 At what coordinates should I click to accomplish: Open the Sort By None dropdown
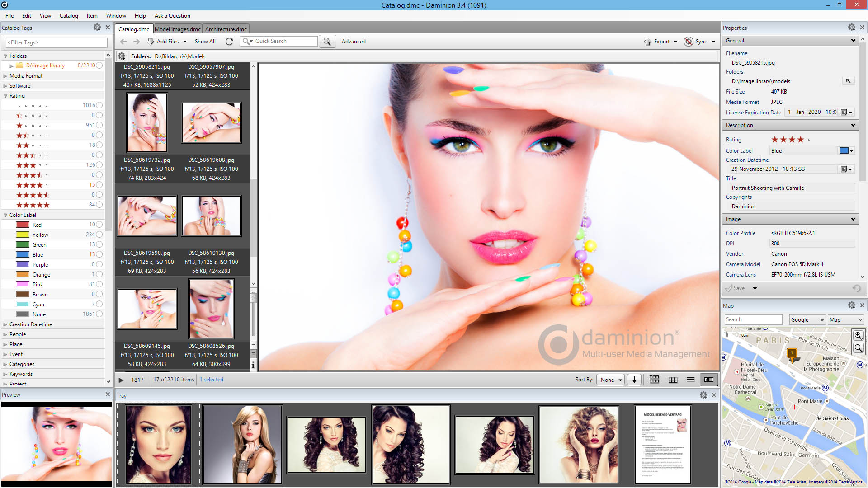point(611,380)
